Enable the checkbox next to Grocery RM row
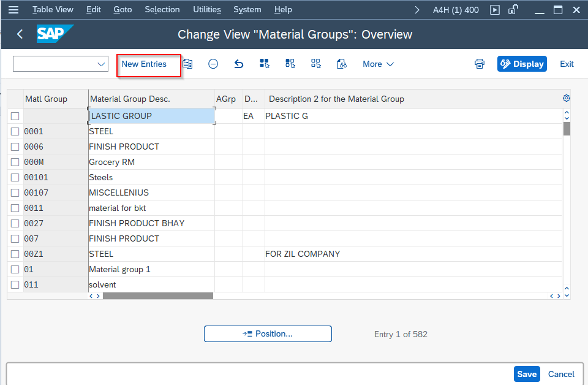The width and height of the screenshot is (588, 385). [15, 162]
